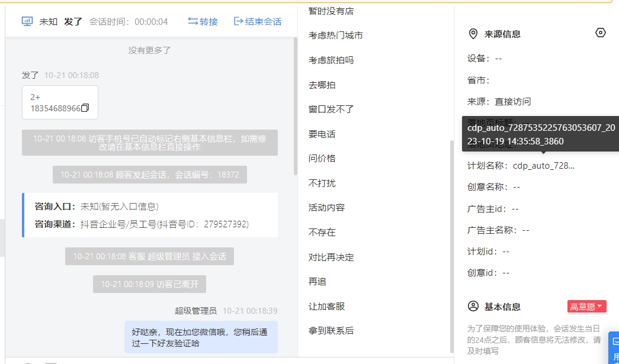Image resolution: width=619 pixels, height=364 pixels.
Task: Select quick reply 活动内容
Action: pyautogui.click(x=326, y=208)
